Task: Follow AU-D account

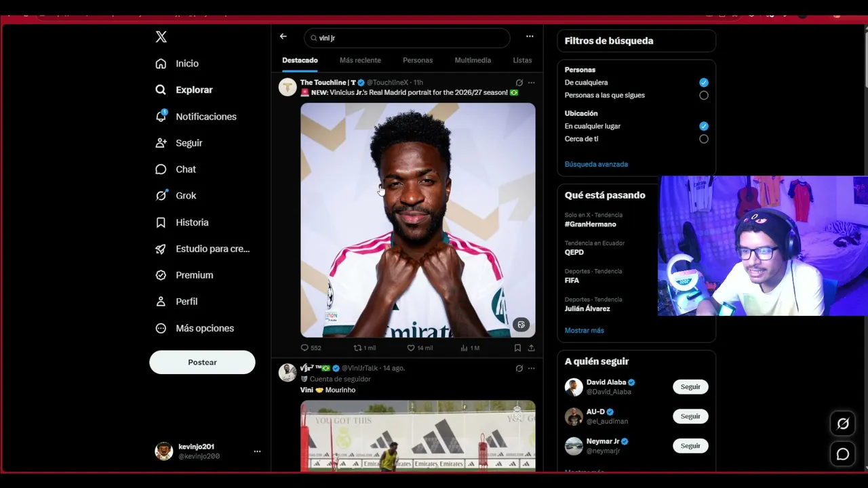Action: tap(690, 416)
